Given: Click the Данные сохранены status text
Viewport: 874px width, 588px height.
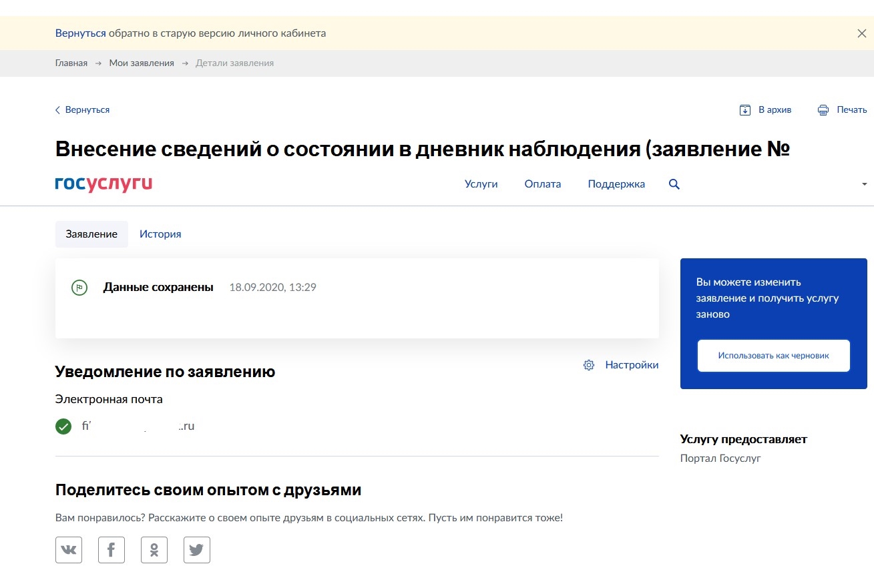Looking at the screenshot, I should 158,288.
